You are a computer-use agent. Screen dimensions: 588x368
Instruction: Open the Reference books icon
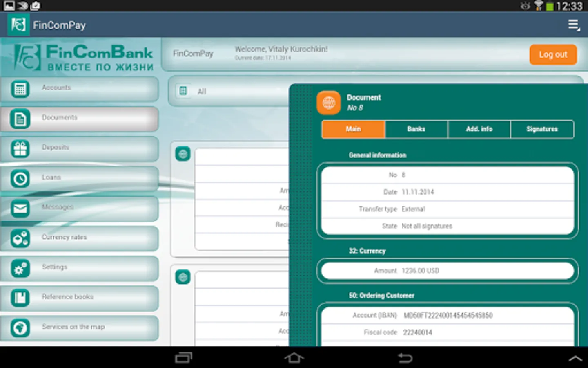tap(20, 298)
